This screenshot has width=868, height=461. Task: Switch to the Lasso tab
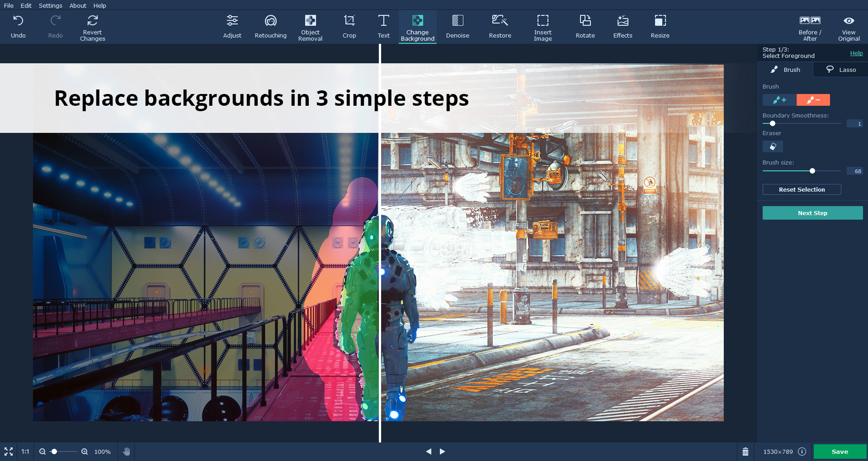click(841, 70)
